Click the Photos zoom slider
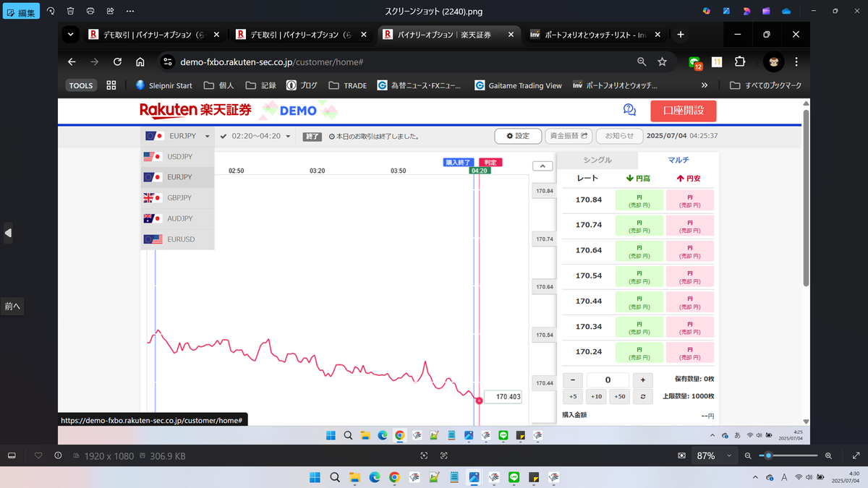 point(788,455)
